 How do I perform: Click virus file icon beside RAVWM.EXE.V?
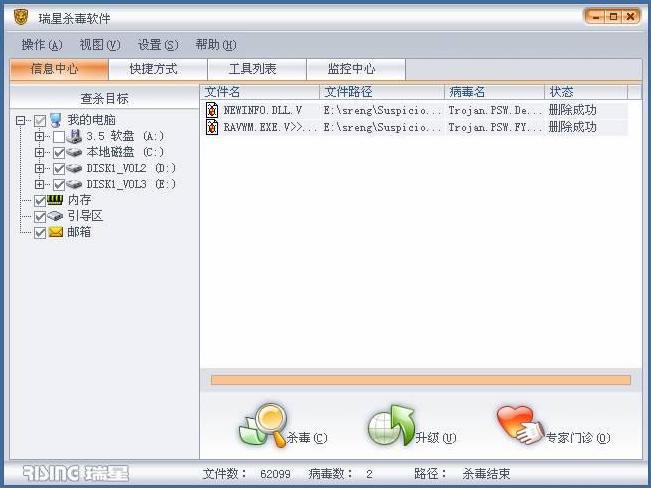(212, 127)
